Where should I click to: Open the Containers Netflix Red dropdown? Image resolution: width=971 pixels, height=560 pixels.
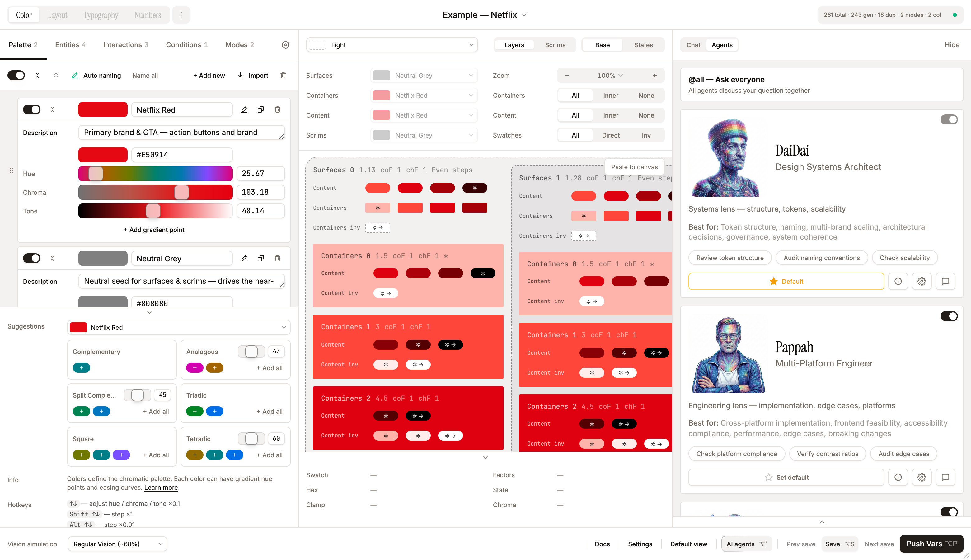pos(424,96)
